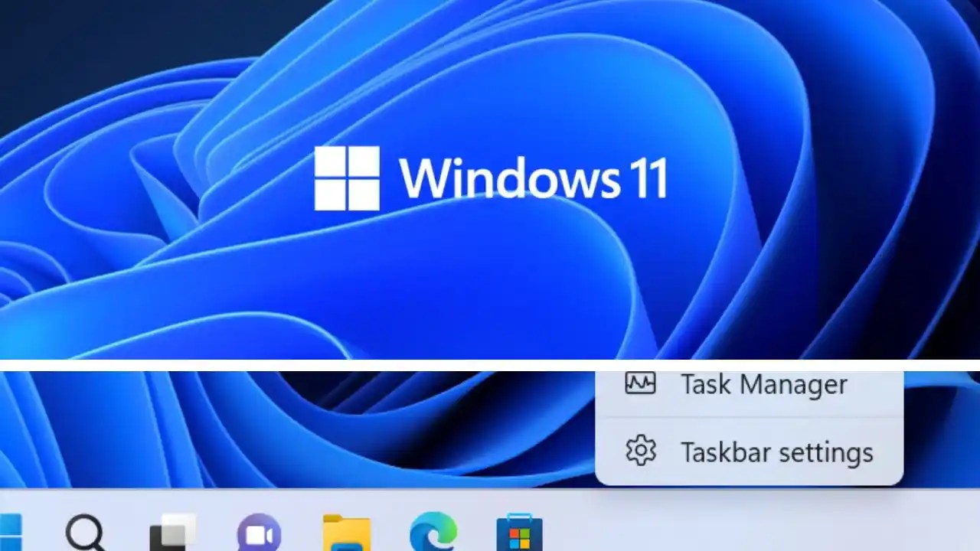Open Task Manager from the context menu

pyautogui.click(x=763, y=385)
